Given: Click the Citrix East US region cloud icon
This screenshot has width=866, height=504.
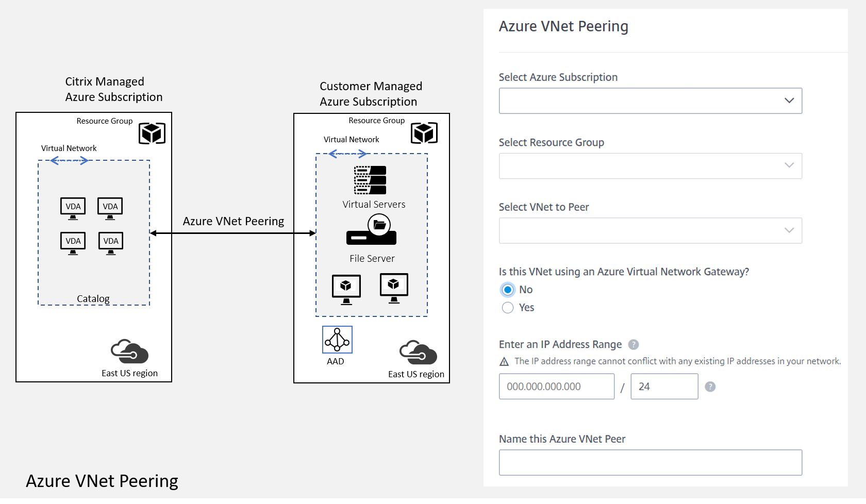Looking at the screenshot, I should pyautogui.click(x=130, y=351).
